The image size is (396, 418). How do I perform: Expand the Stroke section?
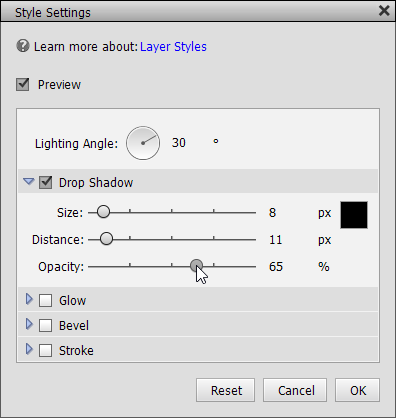click(29, 349)
